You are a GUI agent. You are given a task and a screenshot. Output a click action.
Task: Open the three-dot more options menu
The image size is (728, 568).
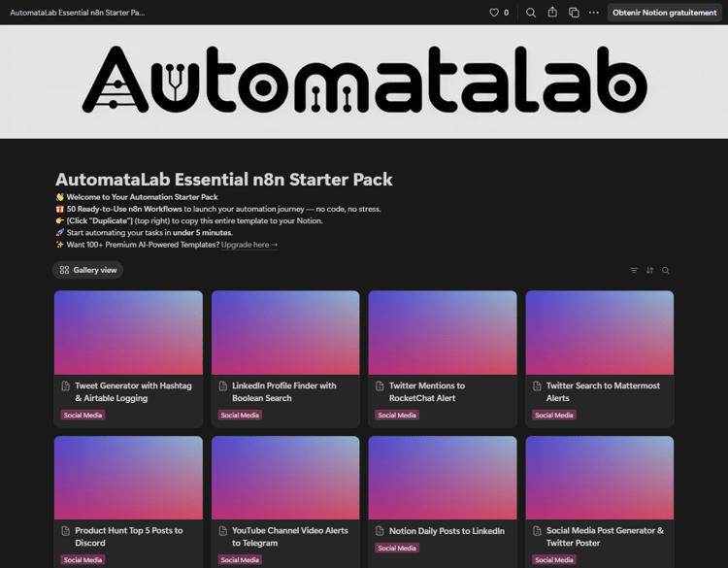tap(594, 13)
